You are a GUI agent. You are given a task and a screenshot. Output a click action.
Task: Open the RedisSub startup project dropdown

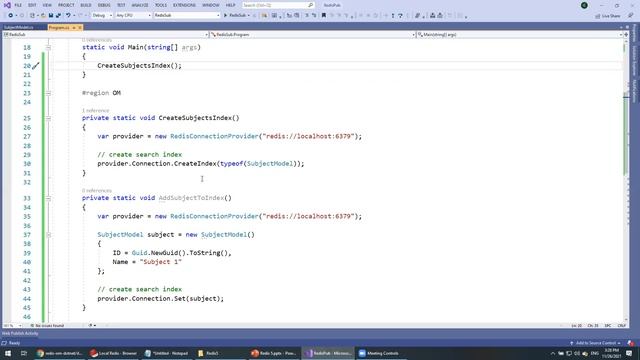187,16
